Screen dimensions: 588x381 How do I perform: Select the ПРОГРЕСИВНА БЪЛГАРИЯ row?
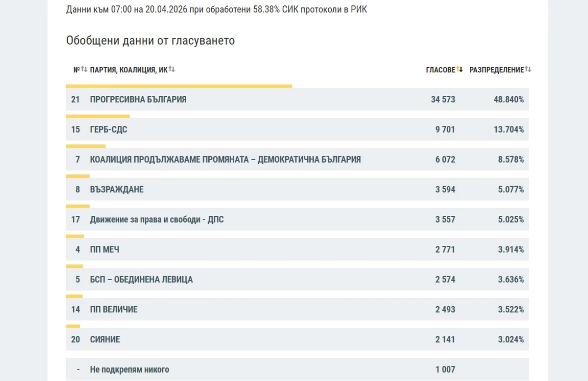[x=297, y=99]
